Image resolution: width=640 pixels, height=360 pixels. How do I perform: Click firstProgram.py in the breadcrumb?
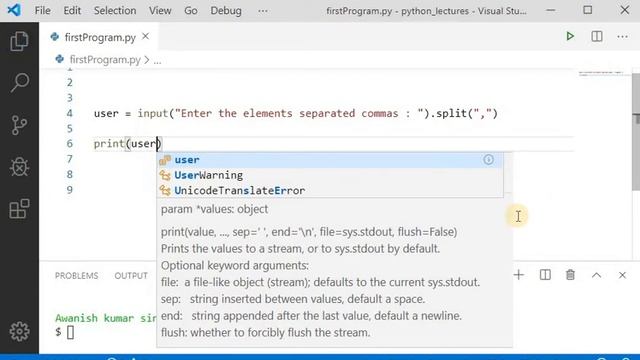tap(105, 60)
